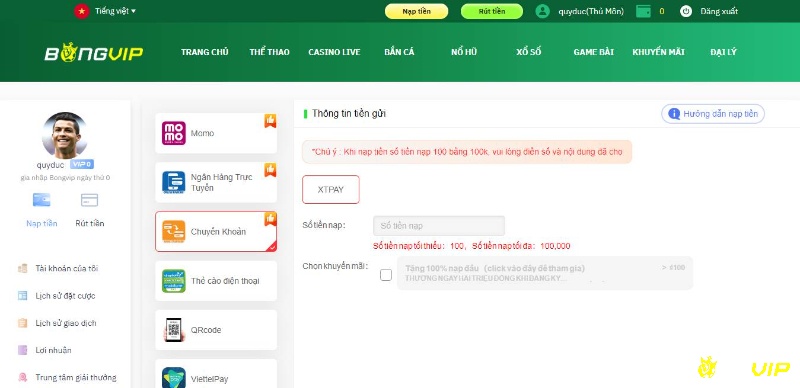Click the QRcode phone icon
This screenshot has height=388, width=800.
pyautogui.click(x=173, y=330)
